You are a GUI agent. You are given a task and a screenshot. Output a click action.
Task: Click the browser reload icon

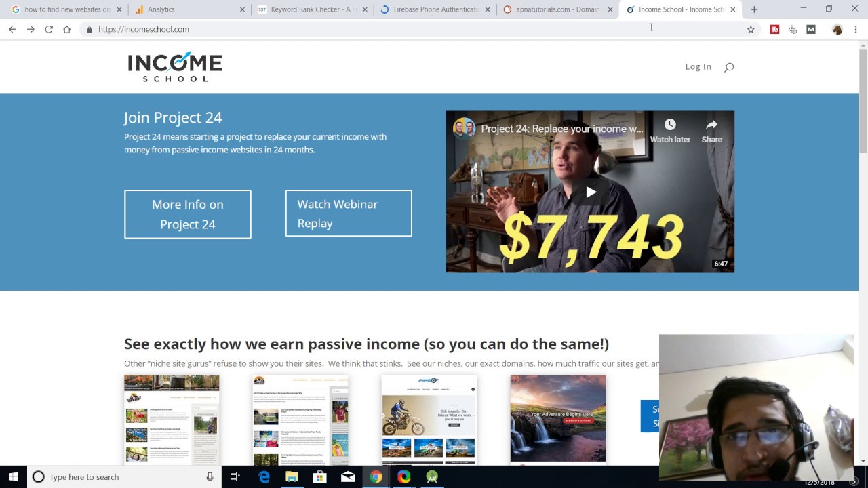point(49,29)
